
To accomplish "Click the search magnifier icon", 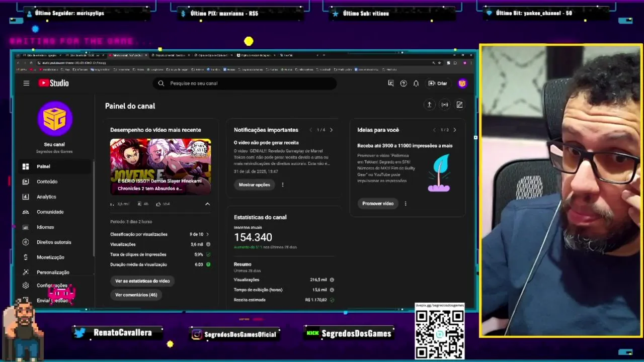I will (x=161, y=83).
